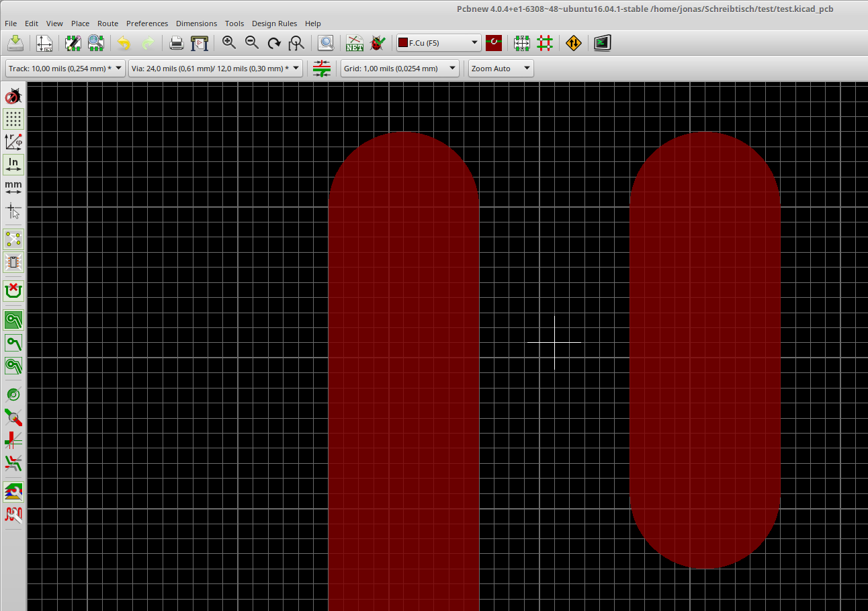This screenshot has width=868, height=611.
Task: Click the Undo arrow
Action: pos(124,44)
